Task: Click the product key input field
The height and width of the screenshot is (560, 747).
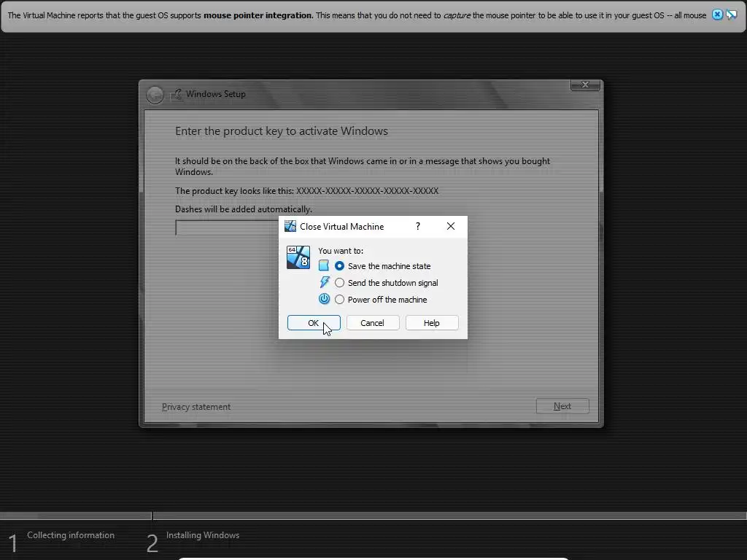Action: click(228, 227)
